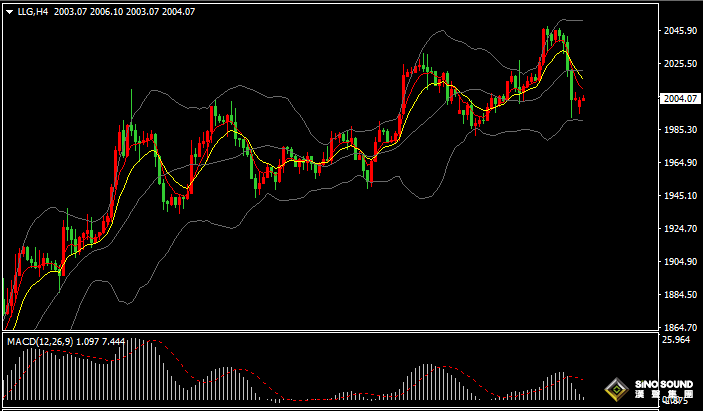703x411 pixels.
Task: Click the 2045.90 price axis label
Action: [x=679, y=31]
